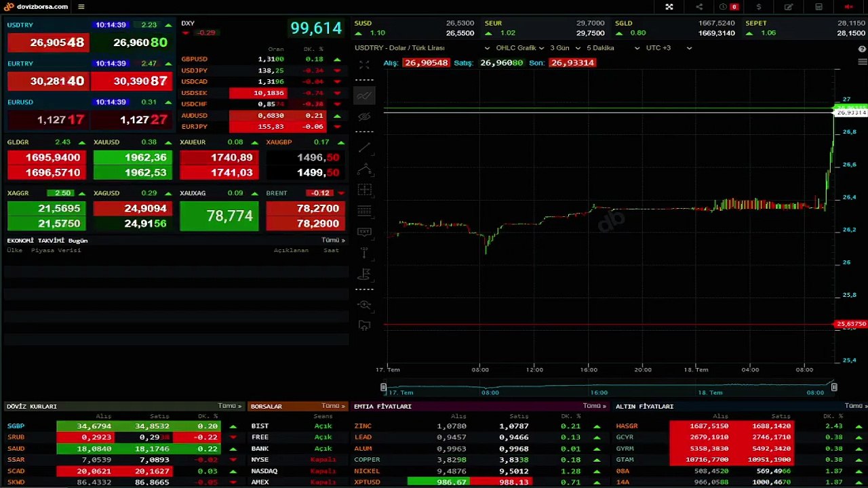Screen dimensions: 868x488
Task: Select the TXT text annotation tool
Action: point(364,232)
